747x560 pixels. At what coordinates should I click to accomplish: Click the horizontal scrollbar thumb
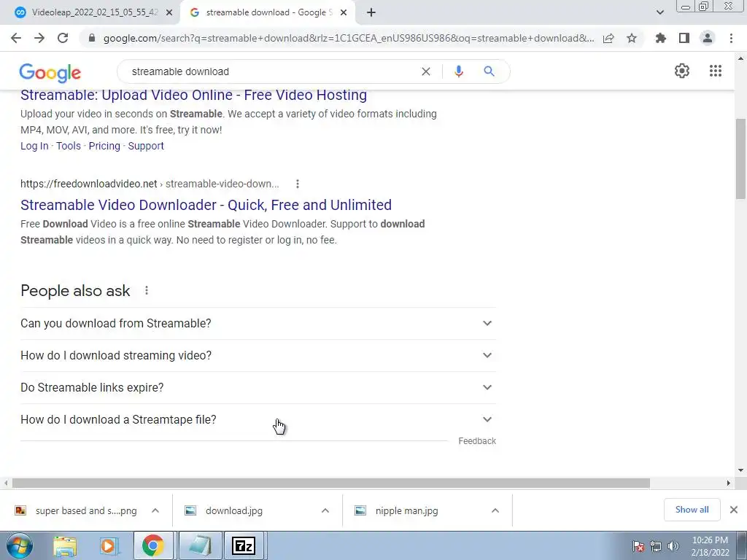click(x=330, y=483)
